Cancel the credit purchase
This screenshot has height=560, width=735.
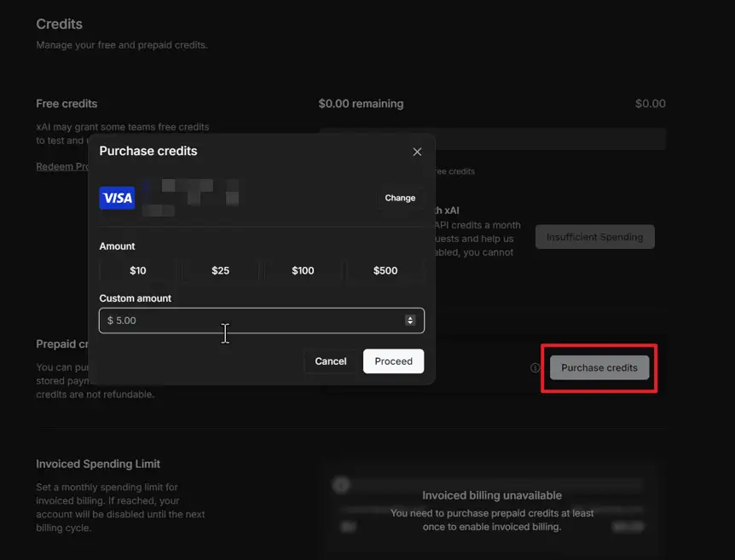330,361
